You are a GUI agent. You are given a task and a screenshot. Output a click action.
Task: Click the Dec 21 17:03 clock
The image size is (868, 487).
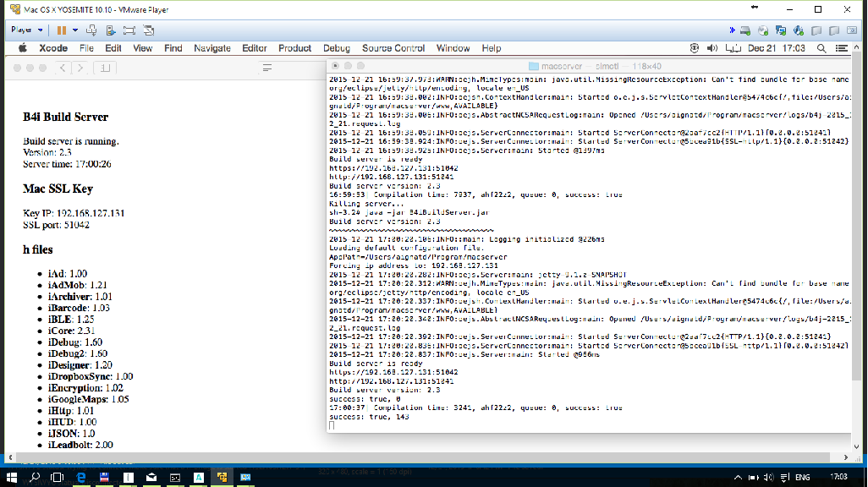[776, 48]
